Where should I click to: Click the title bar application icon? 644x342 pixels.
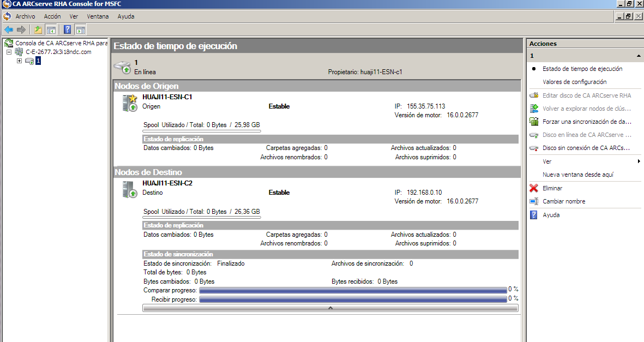tap(7, 4)
